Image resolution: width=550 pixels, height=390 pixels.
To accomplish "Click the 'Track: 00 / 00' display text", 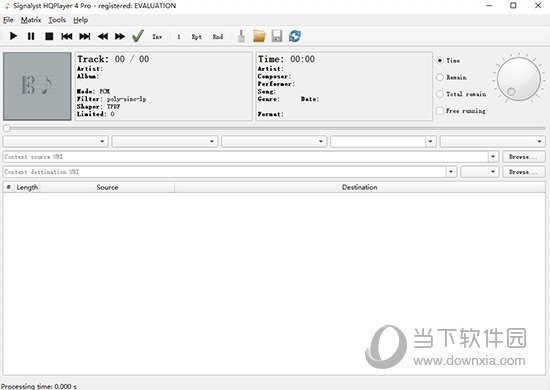I will (113, 59).
